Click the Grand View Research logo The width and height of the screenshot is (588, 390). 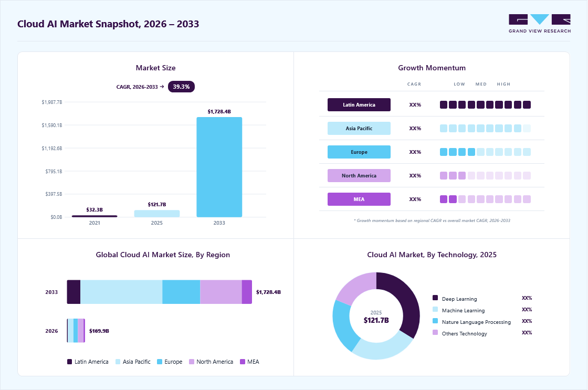(540, 24)
